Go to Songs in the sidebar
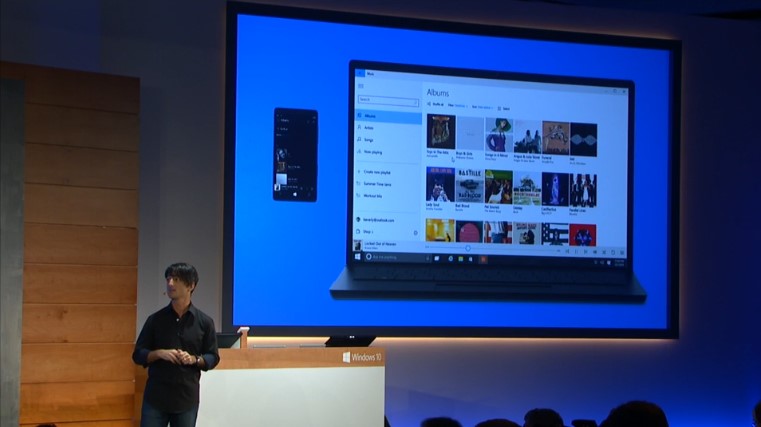 tap(369, 140)
